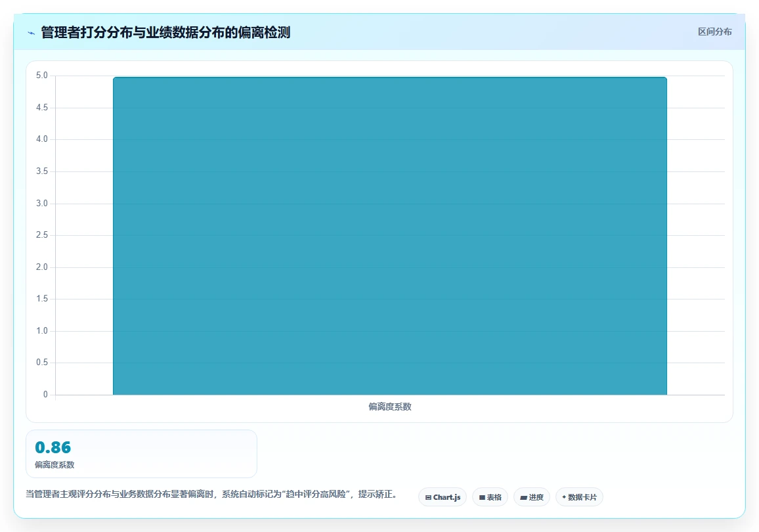
Task: Click the 0.86 metric value
Action: (53, 447)
